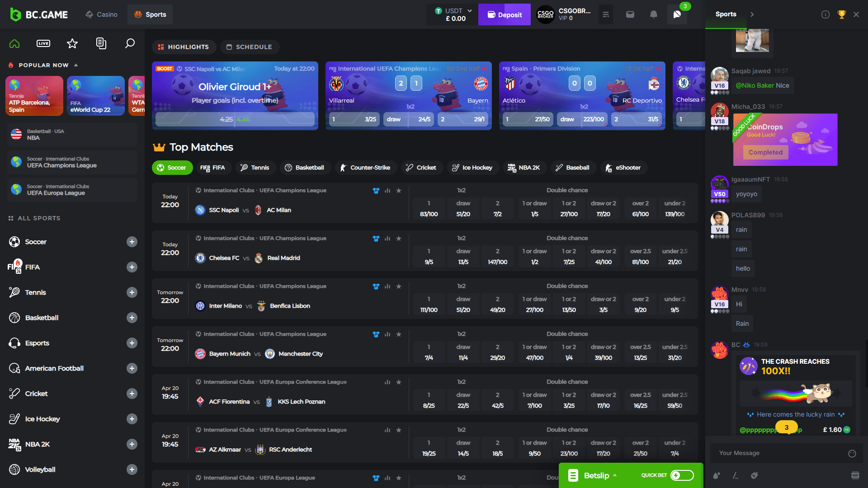This screenshot has width=868, height=488.
Task: Favorite the Chelsea FC vs Real Madrid match
Action: 399,239
